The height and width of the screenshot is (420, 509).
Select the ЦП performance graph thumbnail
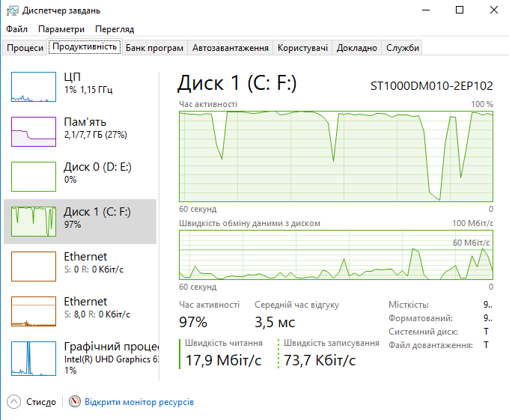34,87
